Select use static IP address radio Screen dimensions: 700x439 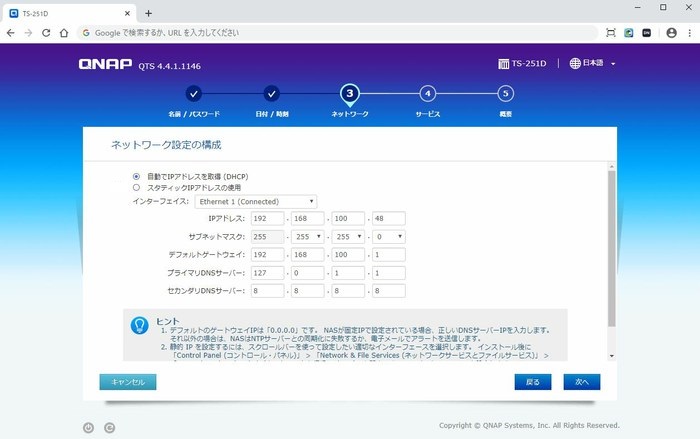pos(136,188)
